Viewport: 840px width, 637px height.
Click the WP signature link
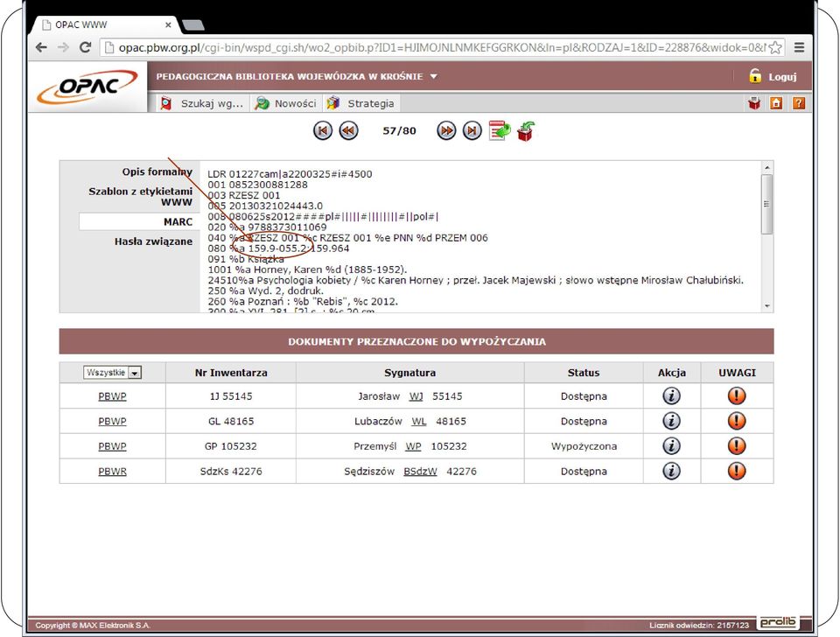[413, 446]
